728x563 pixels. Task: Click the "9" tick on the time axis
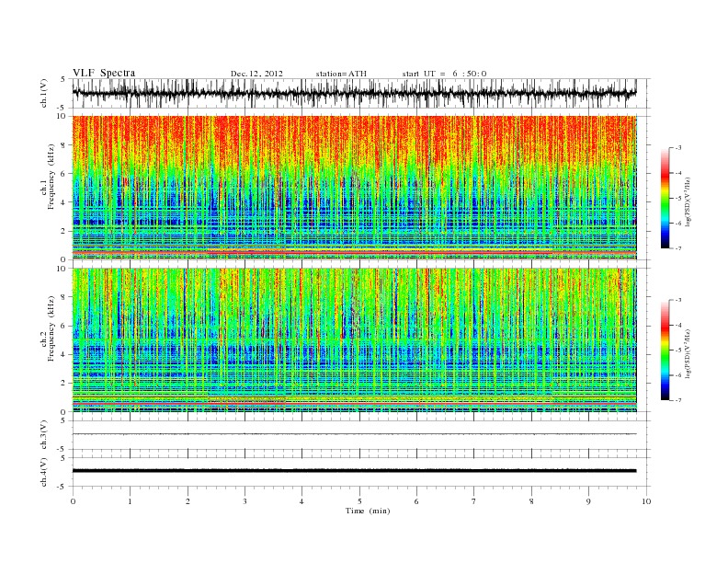[x=588, y=501]
